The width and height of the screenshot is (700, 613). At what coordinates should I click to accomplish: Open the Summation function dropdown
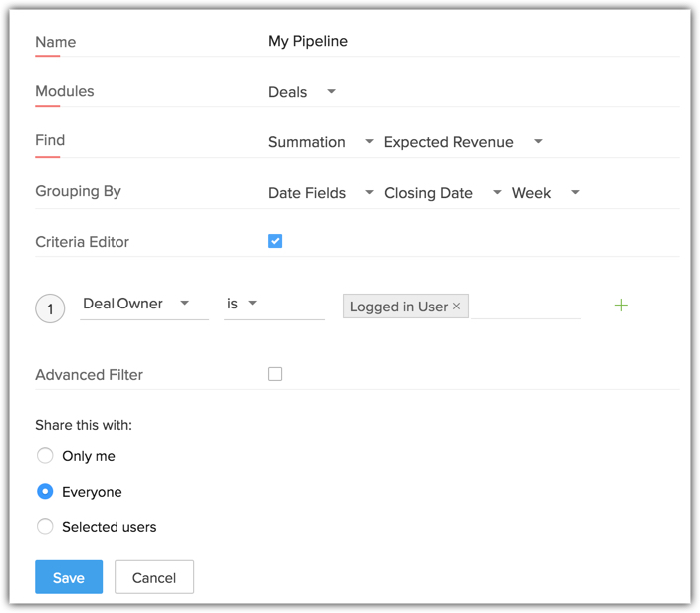(321, 142)
